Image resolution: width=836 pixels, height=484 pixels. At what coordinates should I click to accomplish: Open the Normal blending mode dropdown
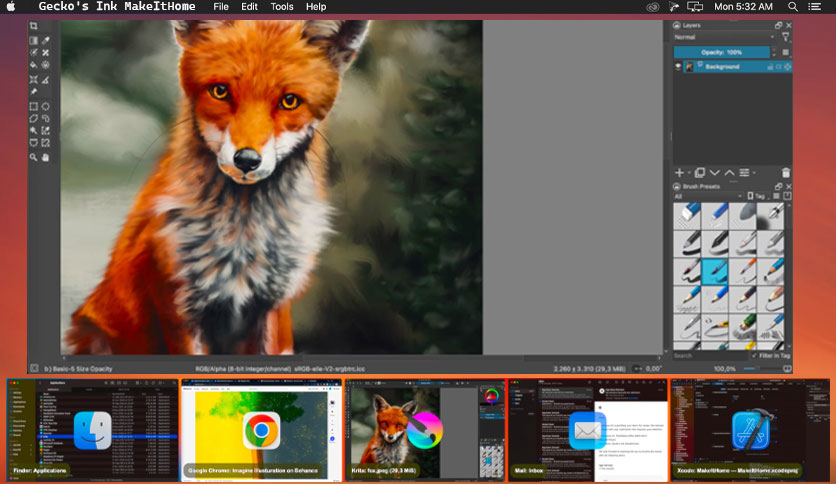pos(724,37)
